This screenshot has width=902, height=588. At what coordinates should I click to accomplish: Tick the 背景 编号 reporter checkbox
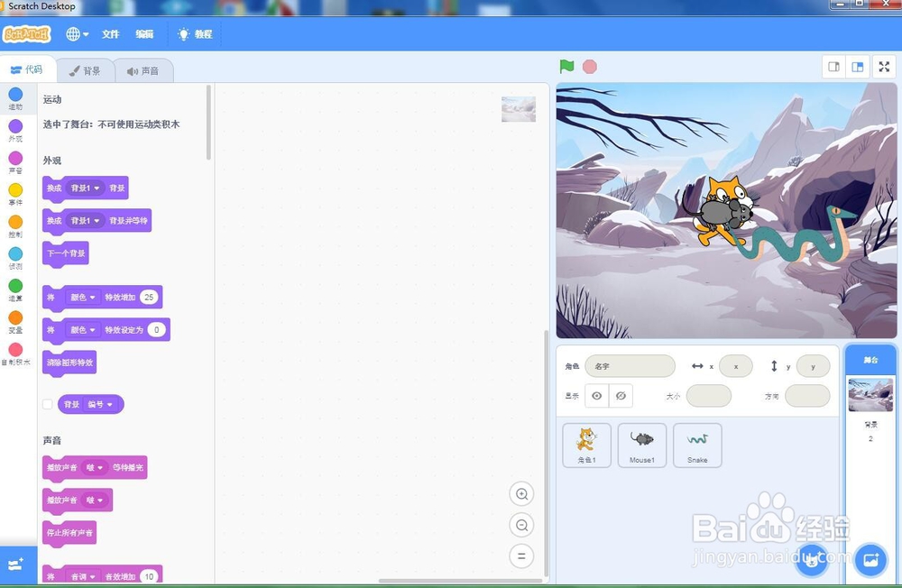coord(48,404)
